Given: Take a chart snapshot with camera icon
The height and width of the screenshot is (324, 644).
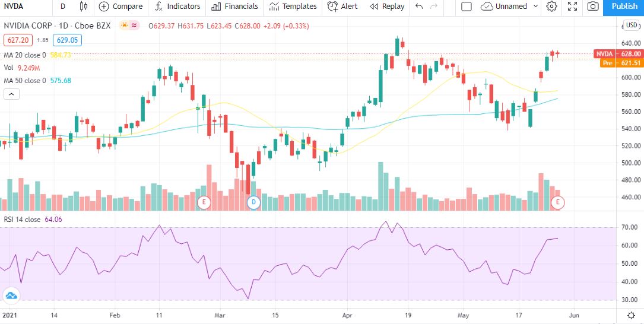Looking at the screenshot, I should [x=593, y=6].
